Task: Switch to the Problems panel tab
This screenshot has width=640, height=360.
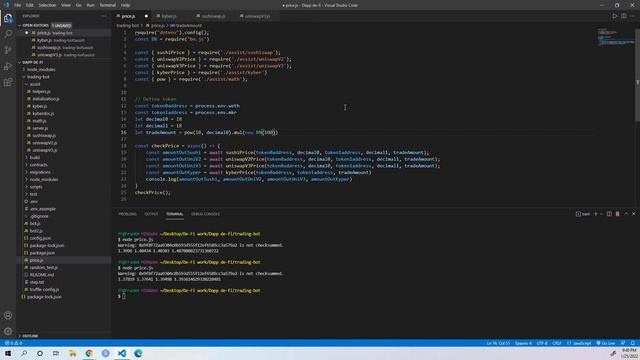Action: [127, 214]
